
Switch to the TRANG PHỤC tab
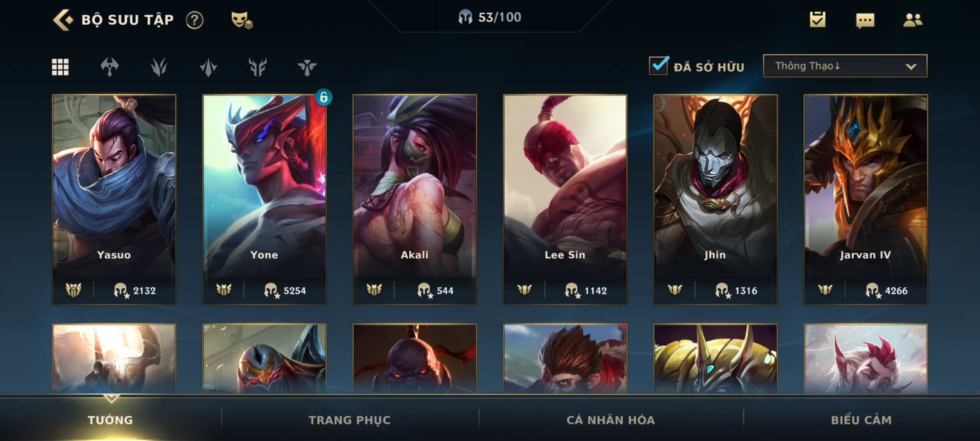pyautogui.click(x=350, y=420)
